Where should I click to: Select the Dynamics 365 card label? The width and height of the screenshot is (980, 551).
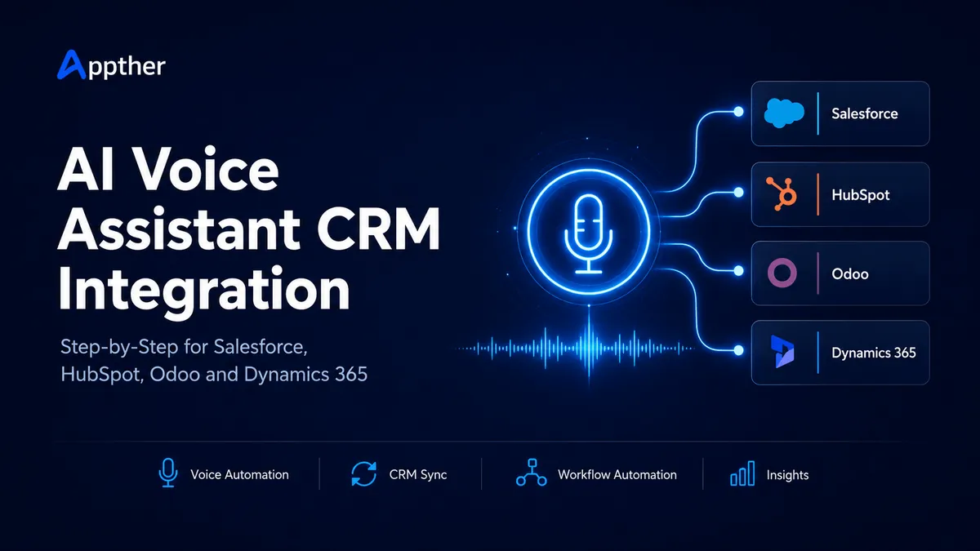pyautogui.click(x=874, y=353)
